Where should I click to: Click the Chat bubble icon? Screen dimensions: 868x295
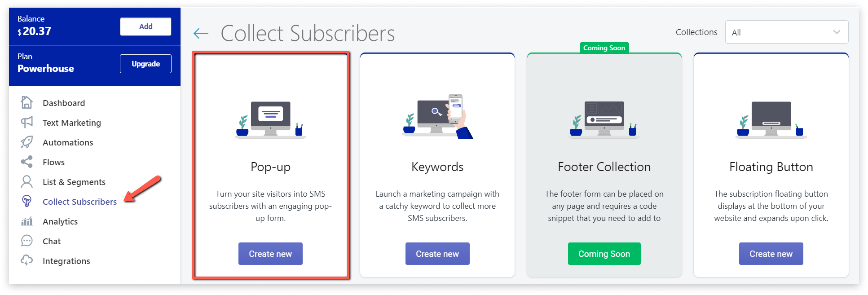click(x=27, y=241)
